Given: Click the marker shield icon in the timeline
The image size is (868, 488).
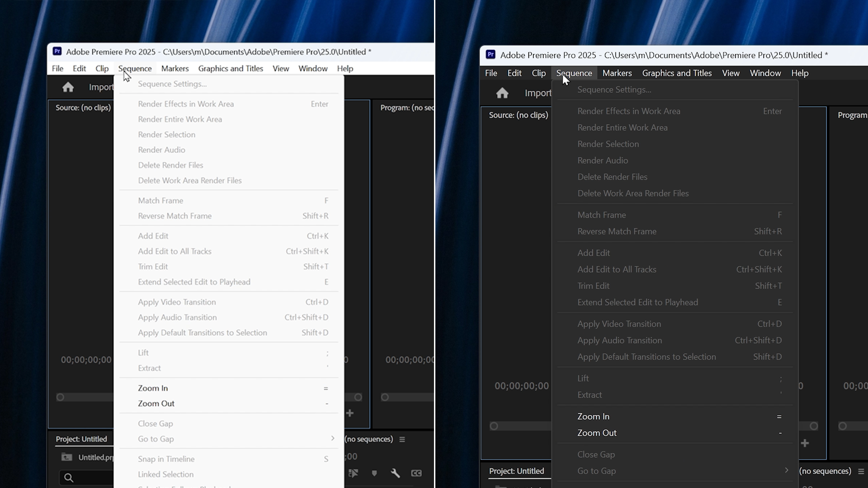Looking at the screenshot, I should pos(374,473).
